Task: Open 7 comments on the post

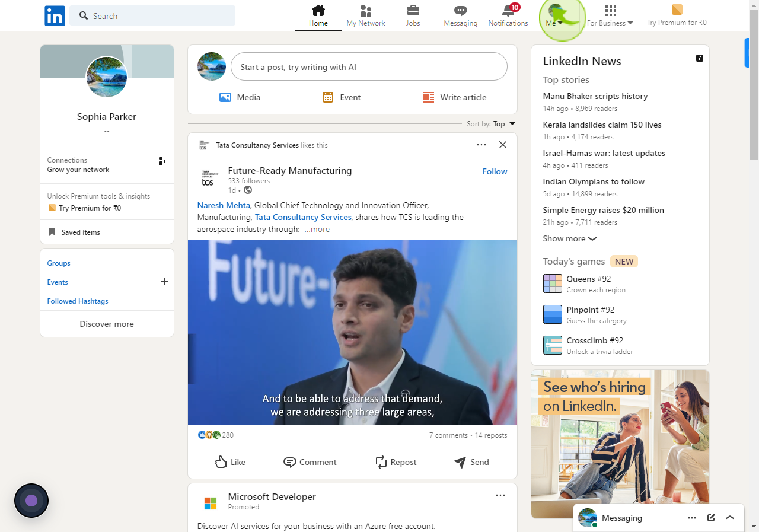Action: (448, 435)
